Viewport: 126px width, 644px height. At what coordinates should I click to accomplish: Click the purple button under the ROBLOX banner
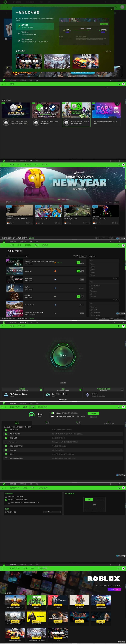pyautogui.click(x=114, y=589)
